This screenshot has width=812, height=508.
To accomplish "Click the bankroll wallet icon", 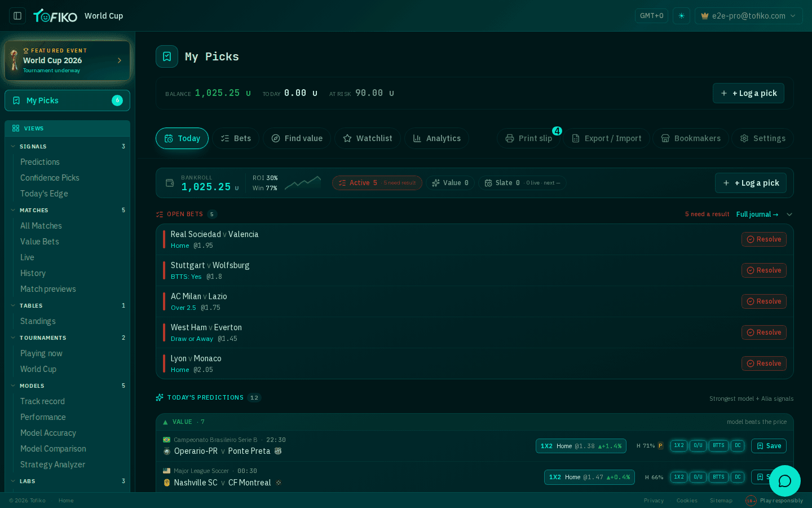I will (x=170, y=183).
